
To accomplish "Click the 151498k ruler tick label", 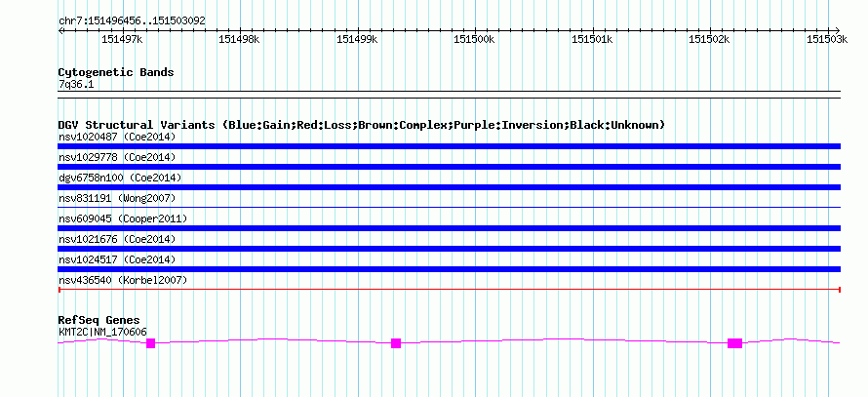I will pyautogui.click(x=240, y=39).
